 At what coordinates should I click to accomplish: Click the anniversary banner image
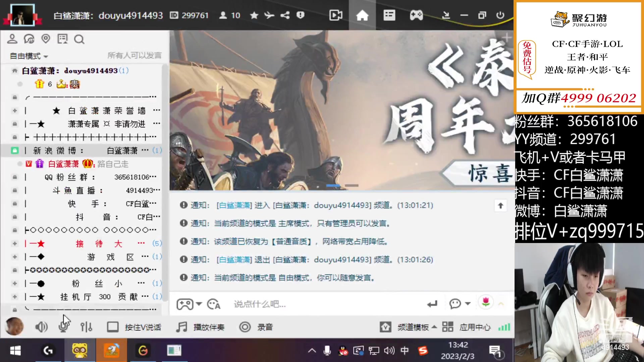click(341, 111)
